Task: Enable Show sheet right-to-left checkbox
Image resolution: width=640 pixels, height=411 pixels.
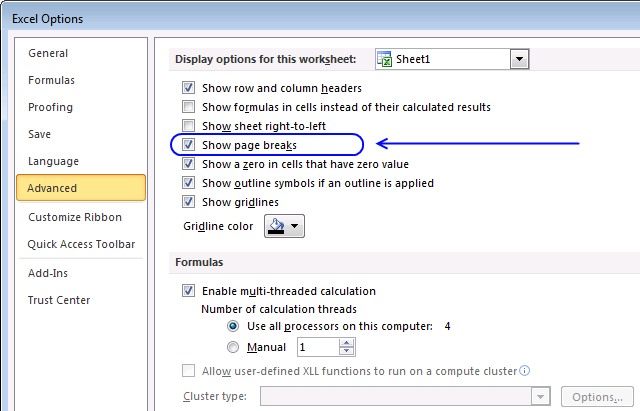Action: coord(189,126)
